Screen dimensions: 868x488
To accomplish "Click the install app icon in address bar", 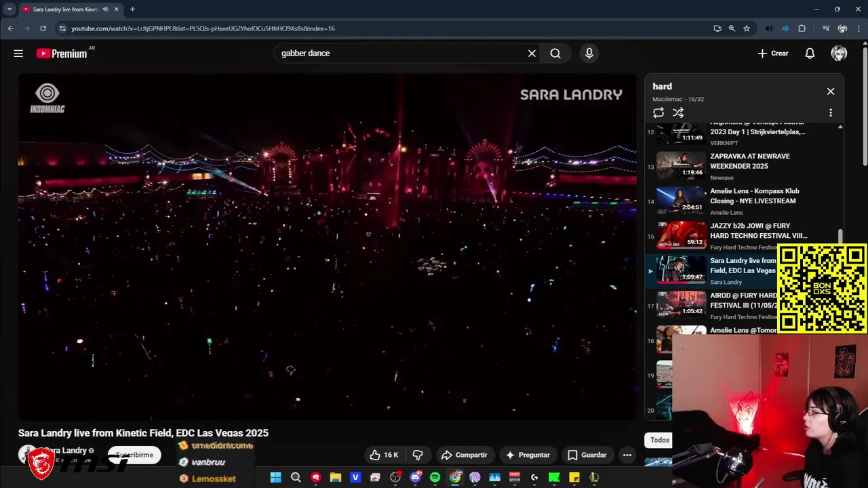I will click(x=717, y=28).
